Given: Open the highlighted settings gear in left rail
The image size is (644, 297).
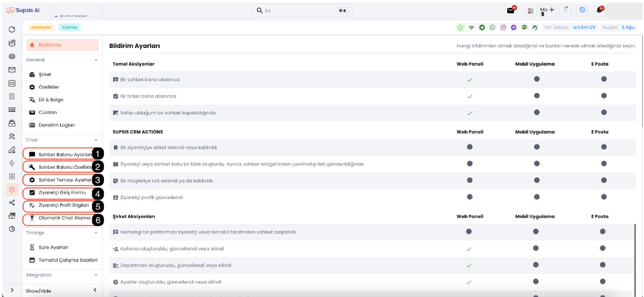Looking at the screenshot, I should point(12,189).
